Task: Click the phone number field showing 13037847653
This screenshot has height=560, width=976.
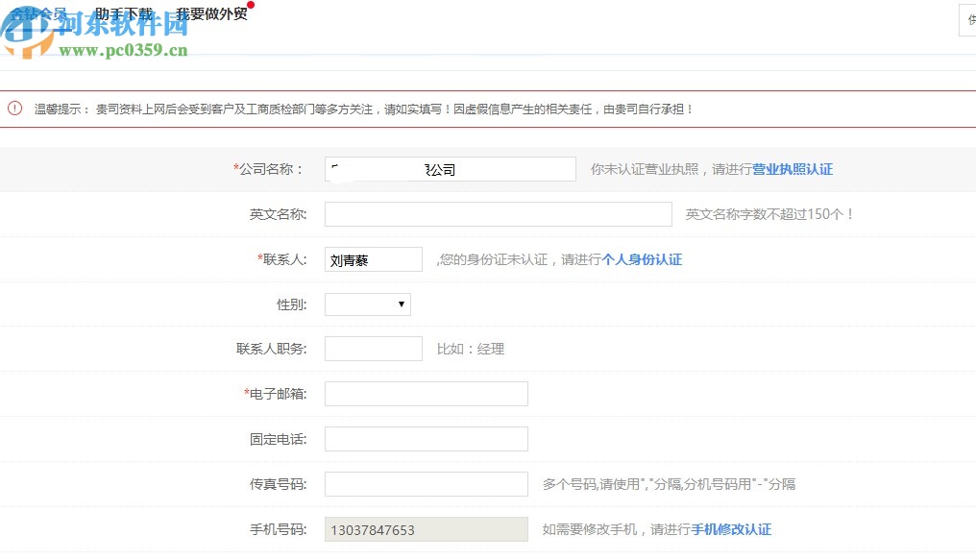Action: pyautogui.click(x=426, y=529)
